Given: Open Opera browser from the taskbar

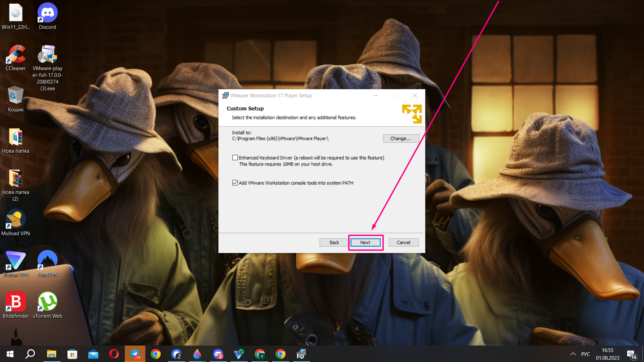Looking at the screenshot, I should pos(114,354).
